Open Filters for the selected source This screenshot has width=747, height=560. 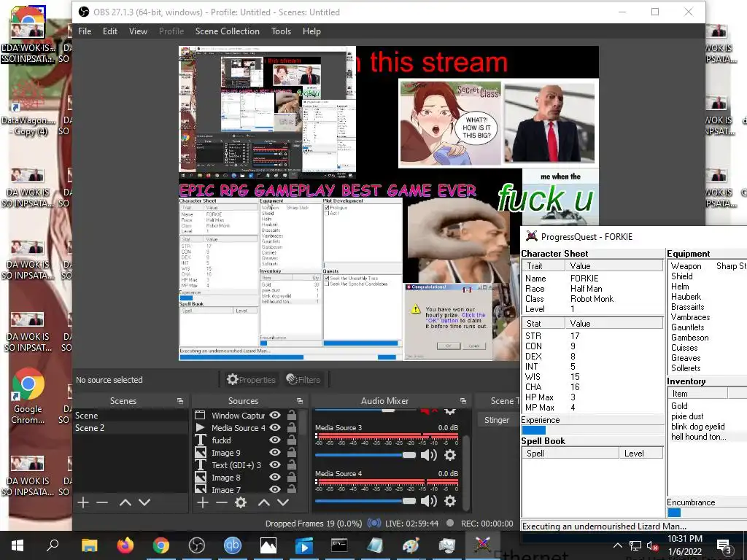[x=303, y=379]
